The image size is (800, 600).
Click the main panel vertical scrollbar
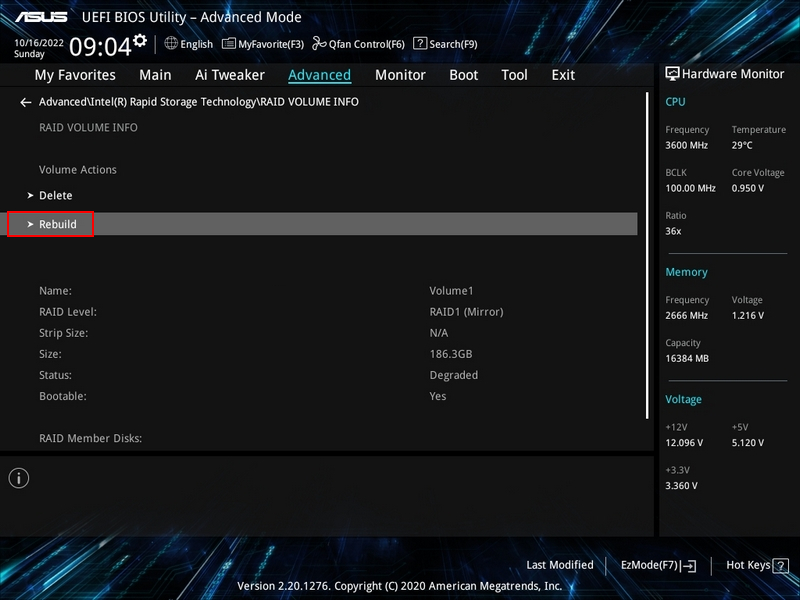point(647,255)
